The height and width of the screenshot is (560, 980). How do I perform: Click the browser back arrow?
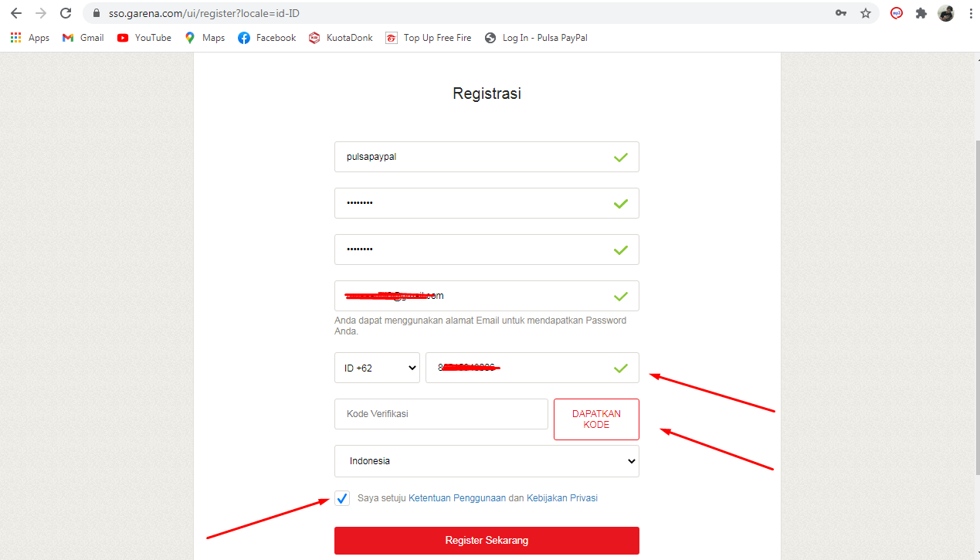coord(16,13)
